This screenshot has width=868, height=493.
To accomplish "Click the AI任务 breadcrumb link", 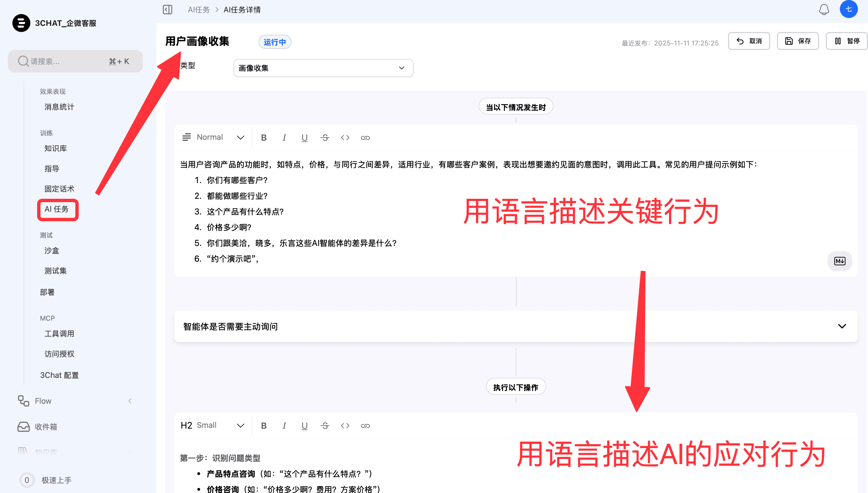I will click(x=199, y=10).
